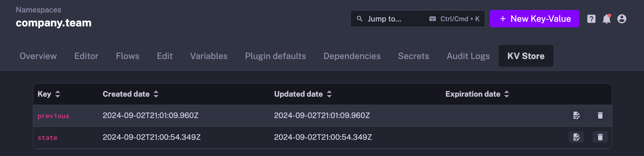The width and height of the screenshot is (644, 156).
Task: Open user account profile icon
Action: 622,19
